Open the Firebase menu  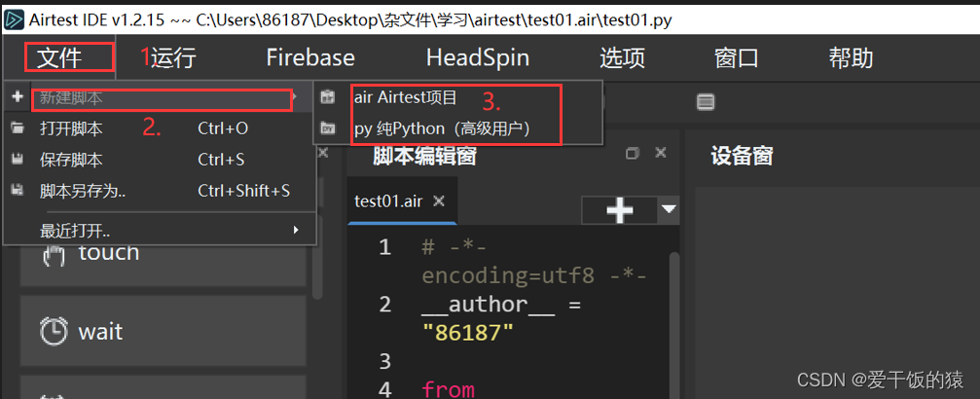[310, 57]
